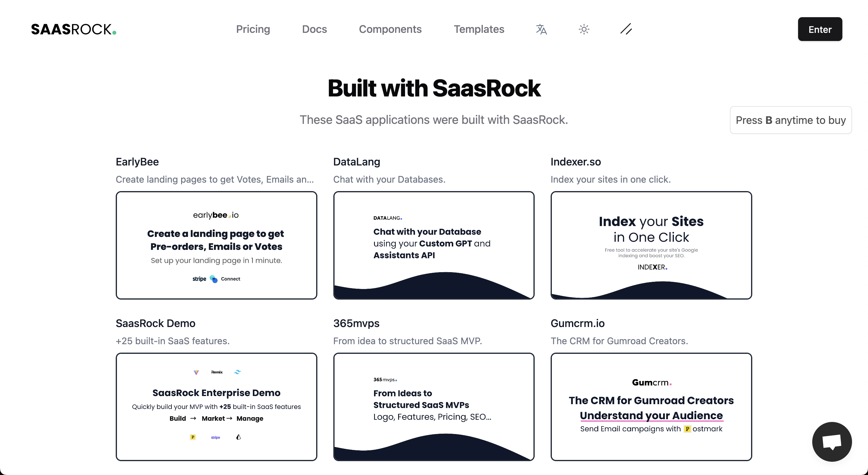The width and height of the screenshot is (868, 475).
Task: Click the Remix logo in the demo card
Action: coord(216,372)
